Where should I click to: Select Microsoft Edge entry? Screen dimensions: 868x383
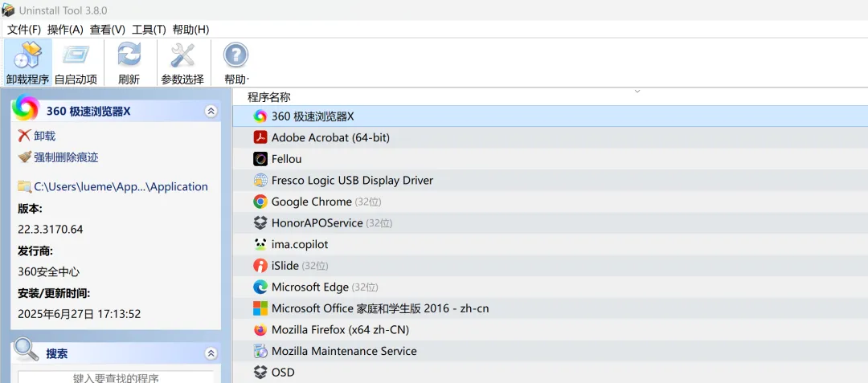coord(551,287)
